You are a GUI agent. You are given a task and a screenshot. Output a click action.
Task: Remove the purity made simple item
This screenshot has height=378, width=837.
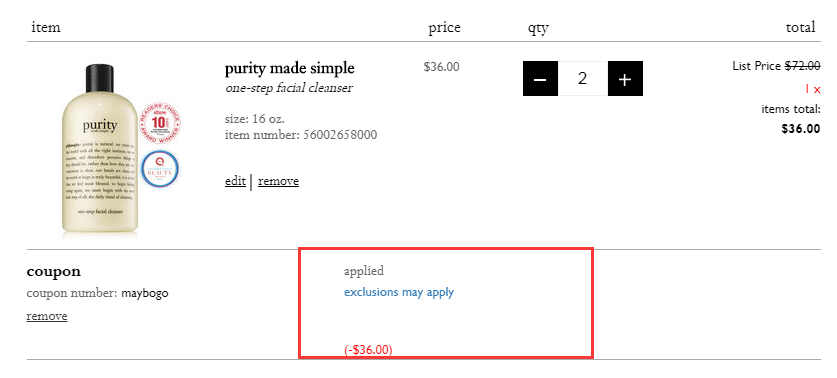coord(279,181)
